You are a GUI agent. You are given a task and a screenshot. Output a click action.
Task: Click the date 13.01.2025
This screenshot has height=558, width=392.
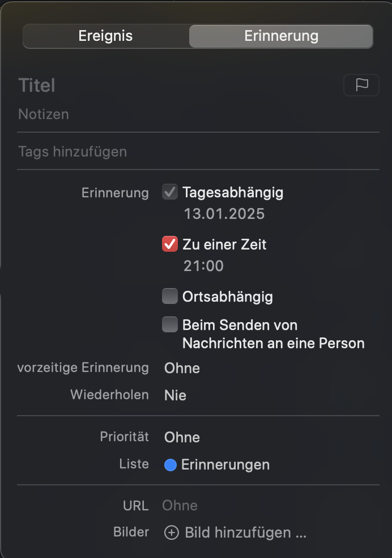(224, 214)
